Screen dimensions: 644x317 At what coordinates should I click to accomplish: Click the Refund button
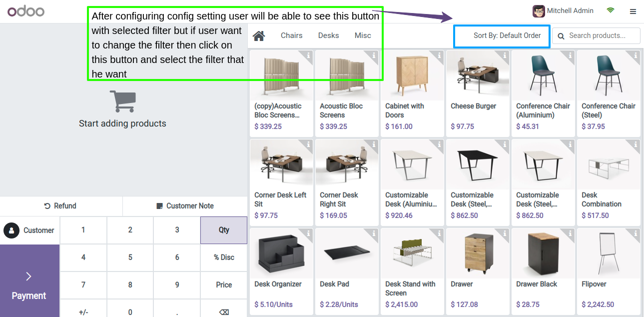pos(61,206)
